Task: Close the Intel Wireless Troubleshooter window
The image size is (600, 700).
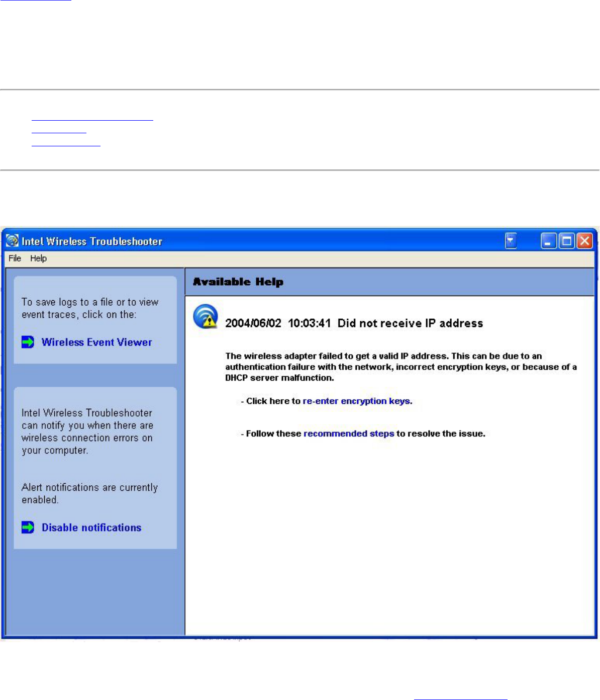Action: [x=584, y=241]
